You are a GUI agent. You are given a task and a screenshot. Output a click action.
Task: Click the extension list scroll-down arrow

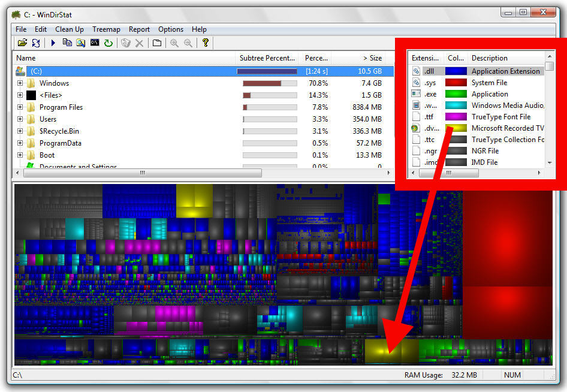[x=550, y=162]
